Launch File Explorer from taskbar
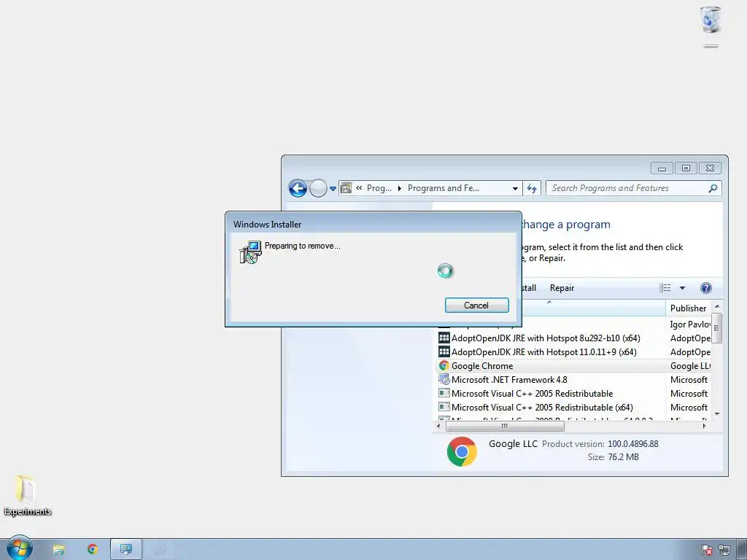Viewport: 747px width, 560px height. coord(58,550)
